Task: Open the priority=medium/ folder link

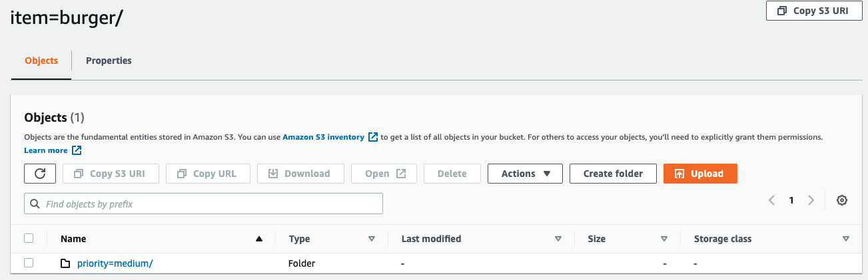Action: (x=115, y=263)
